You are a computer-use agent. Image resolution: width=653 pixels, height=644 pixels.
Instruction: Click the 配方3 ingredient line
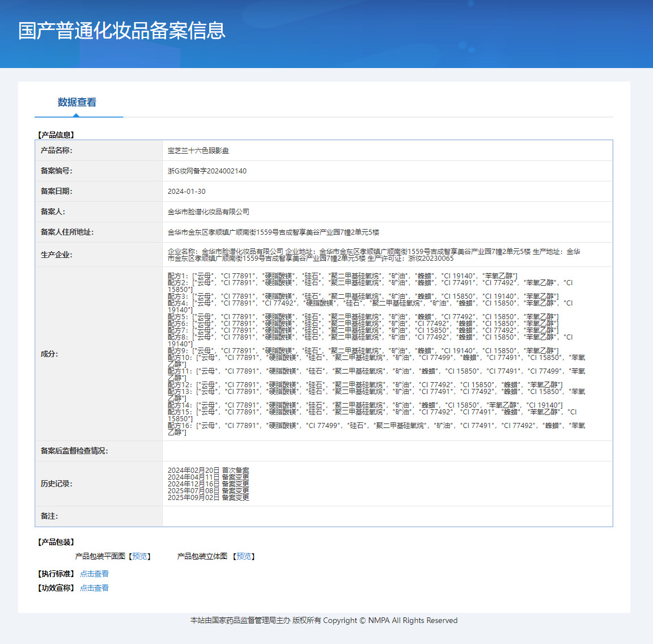pos(363,296)
